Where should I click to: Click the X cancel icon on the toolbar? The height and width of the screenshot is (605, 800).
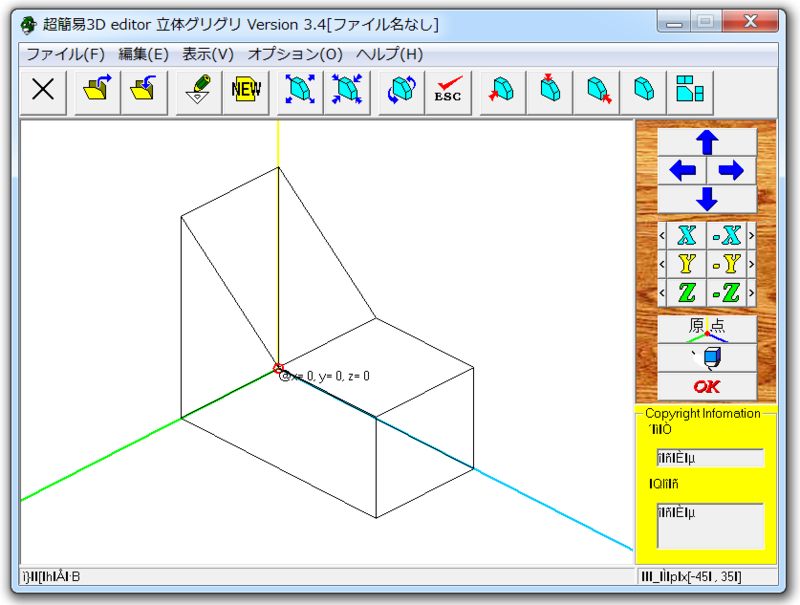43,92
